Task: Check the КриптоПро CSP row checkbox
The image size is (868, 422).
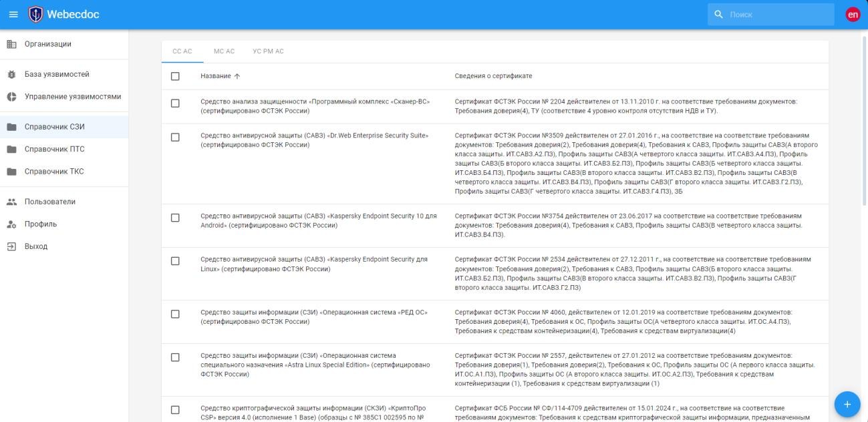Action: pyautogui.click(x=175, y=409)
